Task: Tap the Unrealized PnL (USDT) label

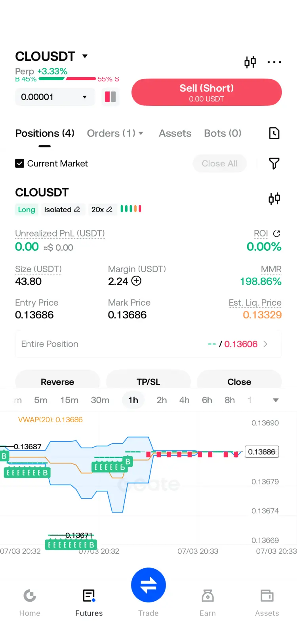Action: point(60,234)
